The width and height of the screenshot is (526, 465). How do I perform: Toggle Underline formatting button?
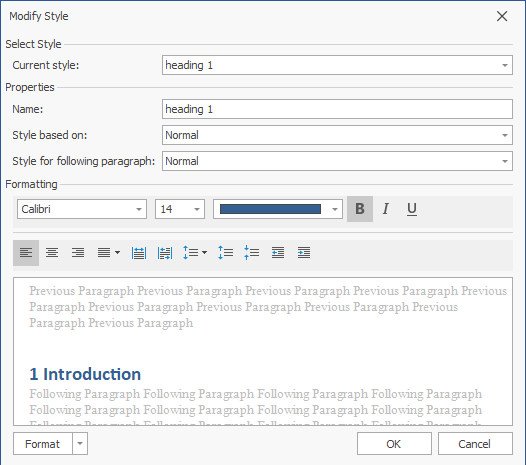(x=412, y=209)
